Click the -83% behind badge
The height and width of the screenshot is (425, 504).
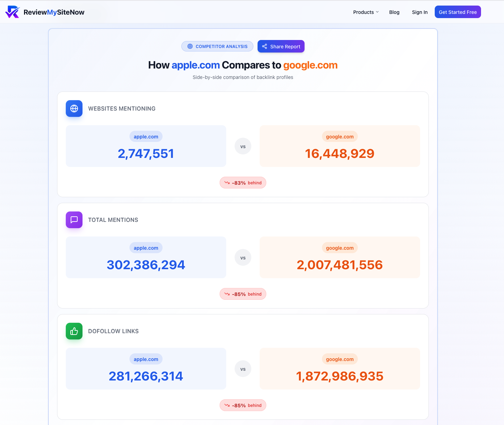243,183
